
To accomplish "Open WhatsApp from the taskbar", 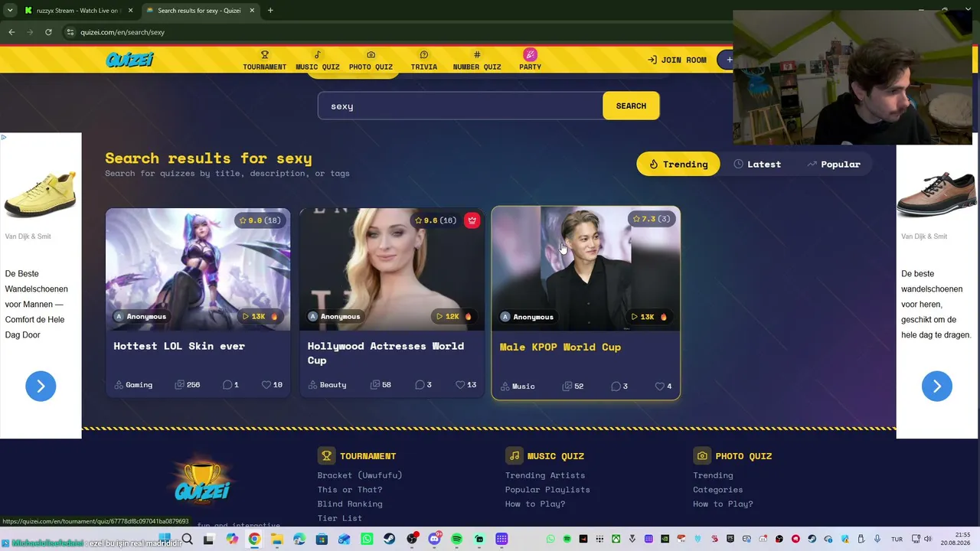I will coord(367,540).
